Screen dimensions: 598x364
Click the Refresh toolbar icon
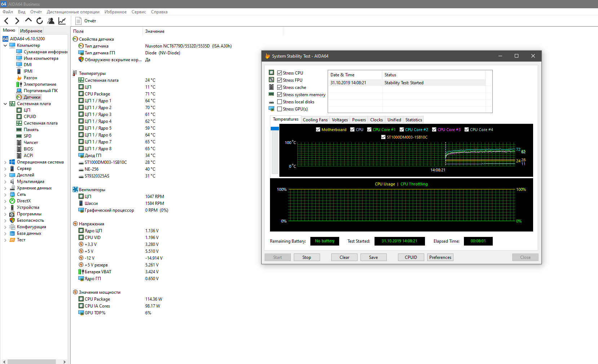point(40,21)
